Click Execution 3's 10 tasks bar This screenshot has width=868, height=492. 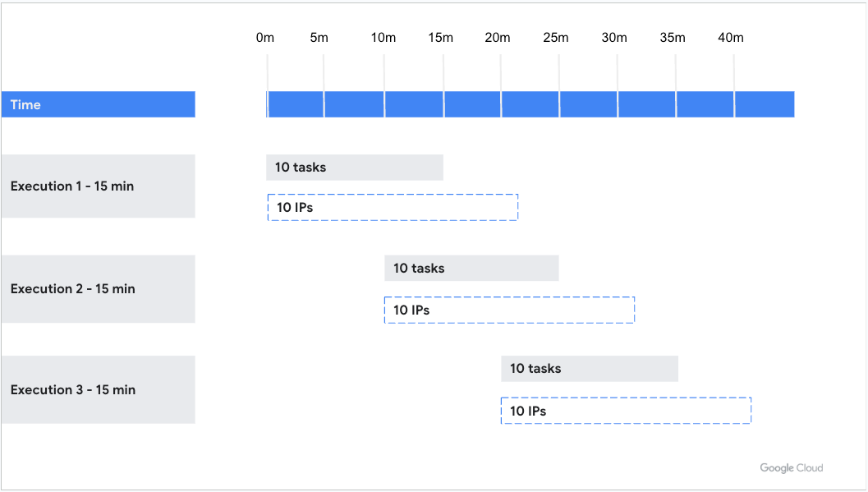[x=590, y=369]
